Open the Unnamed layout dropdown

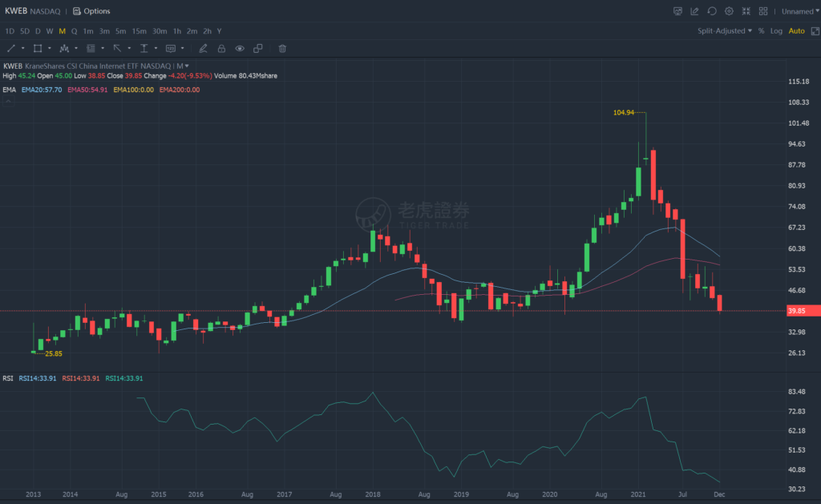tap(800, 11)
